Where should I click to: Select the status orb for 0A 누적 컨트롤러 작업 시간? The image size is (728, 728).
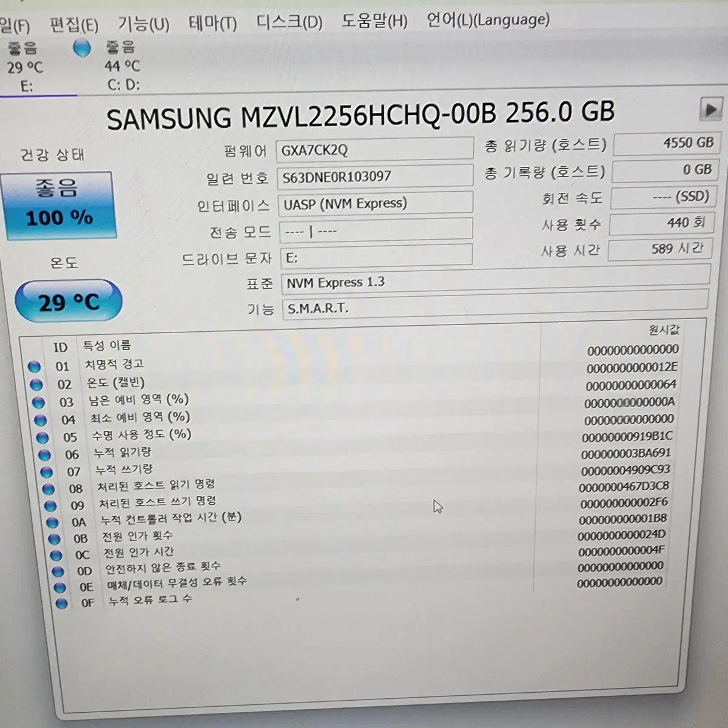52,522
